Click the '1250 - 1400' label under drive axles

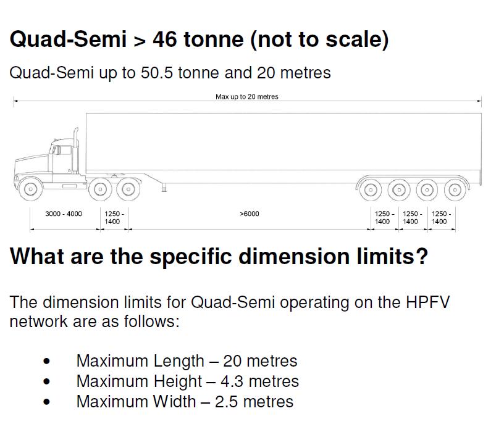tap(114, 217)
